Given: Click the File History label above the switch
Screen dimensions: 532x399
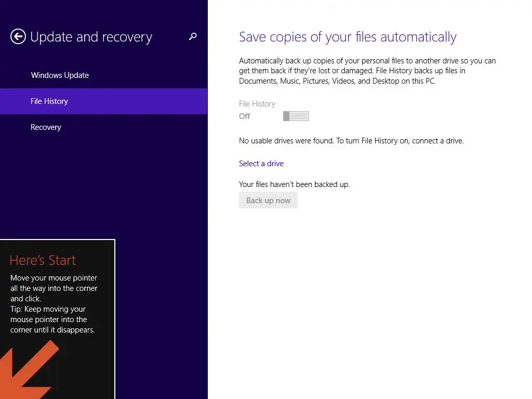Looking at the screenshot, I should (257, 104).
